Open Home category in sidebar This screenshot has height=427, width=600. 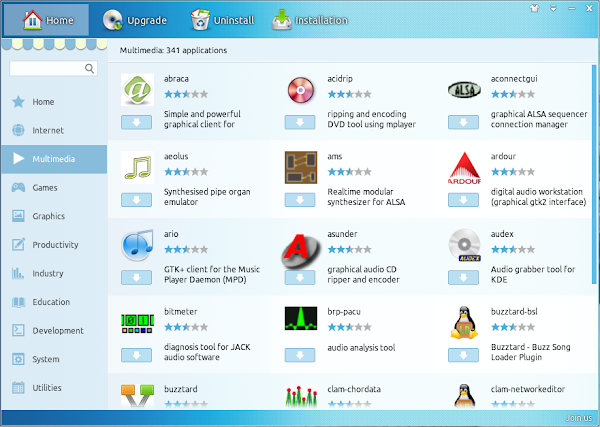tap(54, 102)
